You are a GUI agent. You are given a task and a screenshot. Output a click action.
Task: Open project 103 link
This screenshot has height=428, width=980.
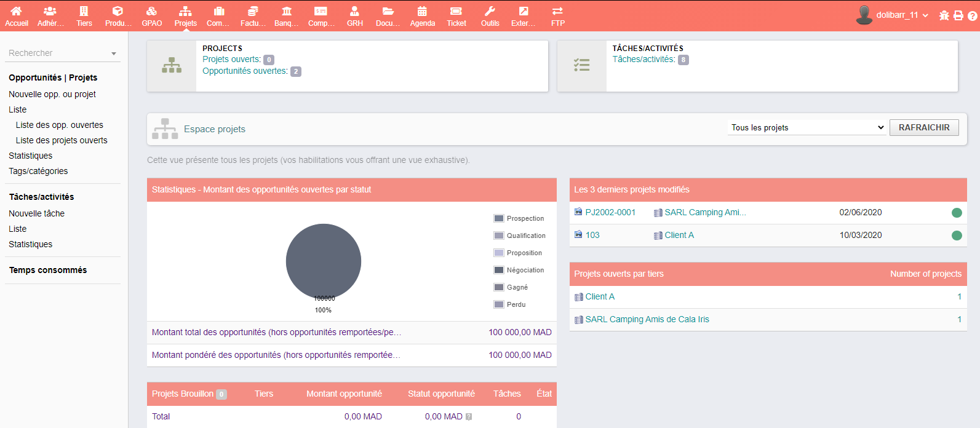592,235
